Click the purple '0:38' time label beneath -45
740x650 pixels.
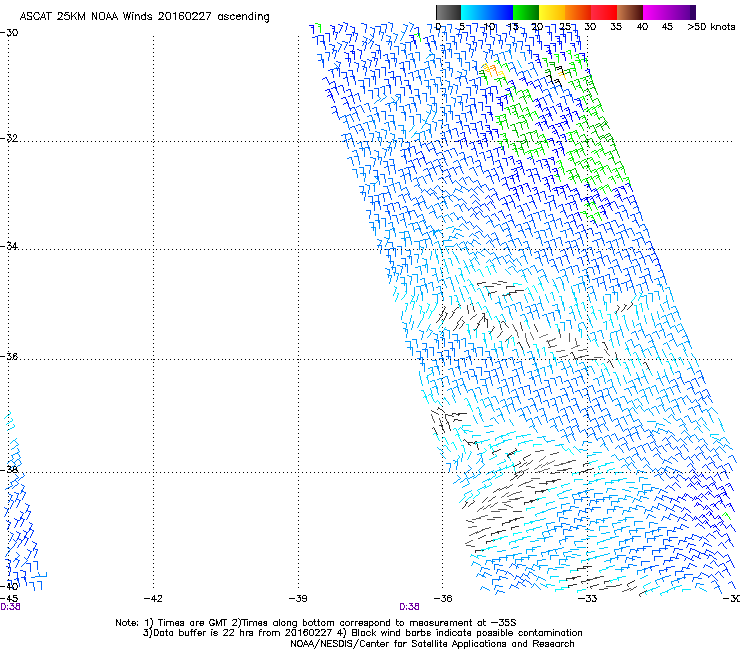10,607
